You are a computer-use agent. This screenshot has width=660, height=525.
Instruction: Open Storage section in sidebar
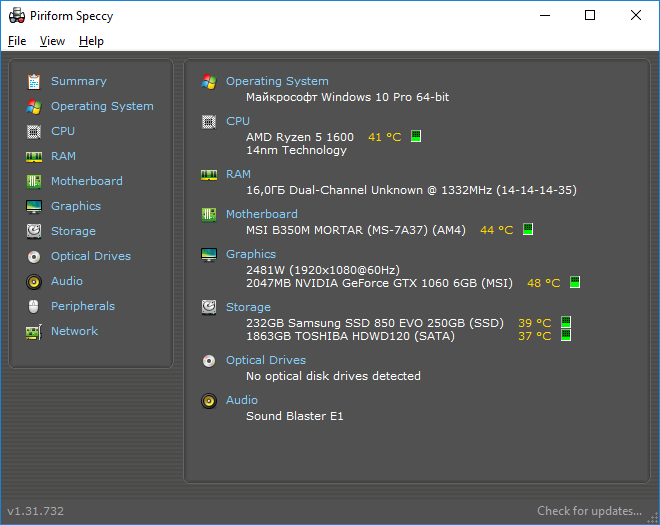pos(73,231)
